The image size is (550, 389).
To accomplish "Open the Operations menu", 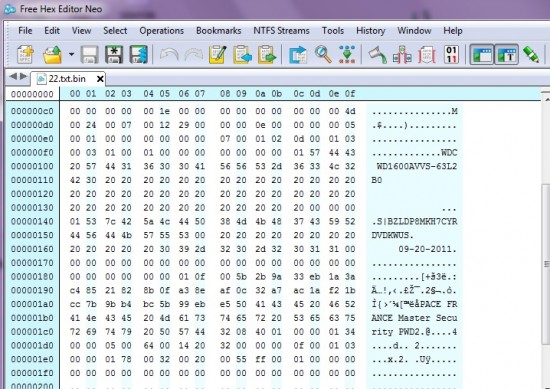I will 161,31.
